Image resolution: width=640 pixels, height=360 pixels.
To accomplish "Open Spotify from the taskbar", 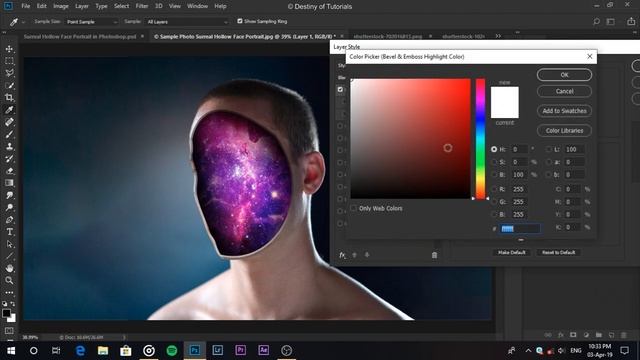I will [x=172, y=351].
